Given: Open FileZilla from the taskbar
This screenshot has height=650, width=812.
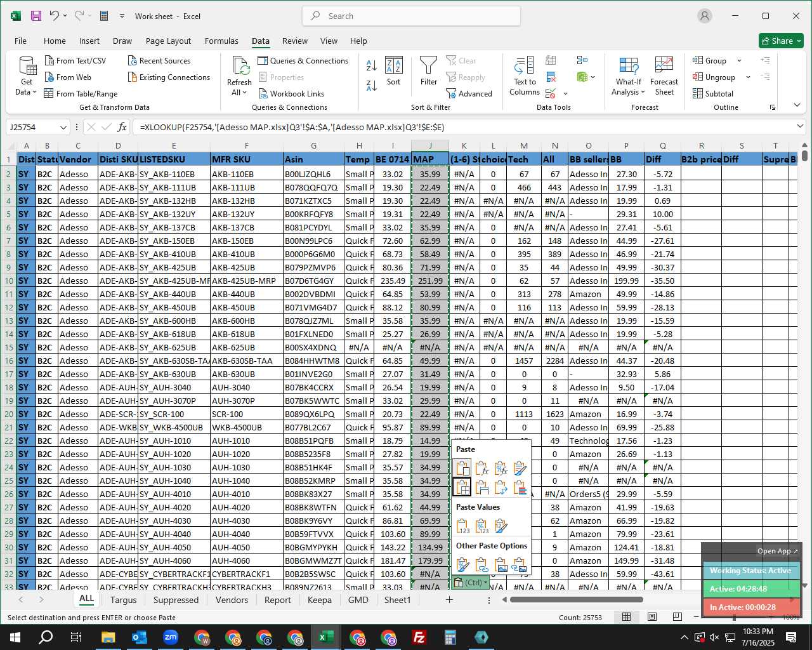Looking at the screenshot, I should (x=419, y=637).
